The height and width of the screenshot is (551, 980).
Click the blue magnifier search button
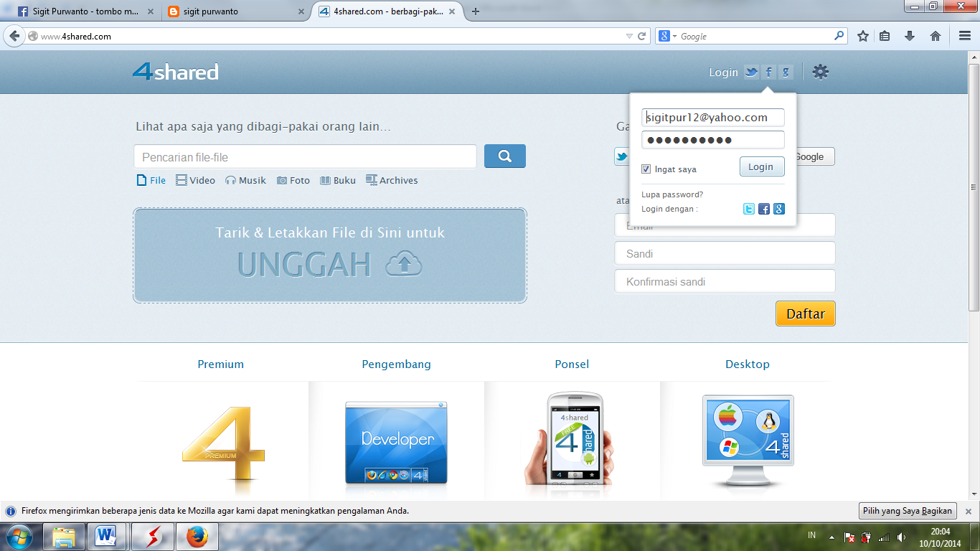point(505,156)
